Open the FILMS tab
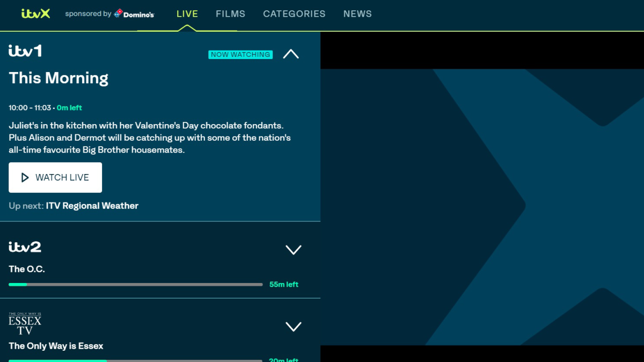The width and height of the screenshot is (644, 362). point(231,14)
